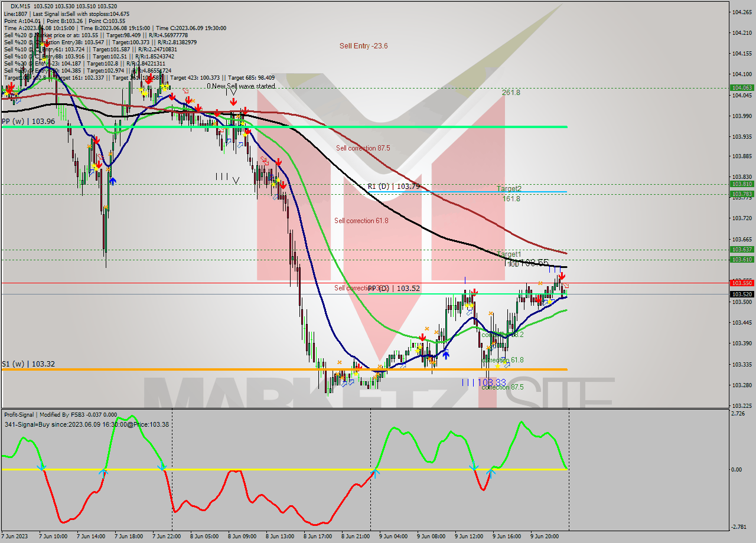This screenshot has height=543, width=756.
Task: Click the '8 Jun 09:00' time axis label
Action: pos(243,537)
